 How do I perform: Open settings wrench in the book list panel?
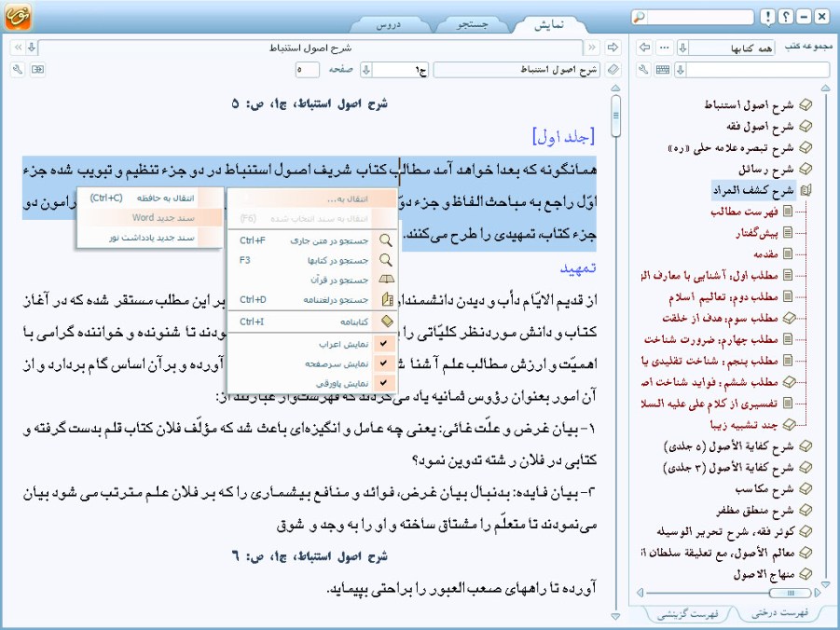pyautogui.click(x=644, y=70)
